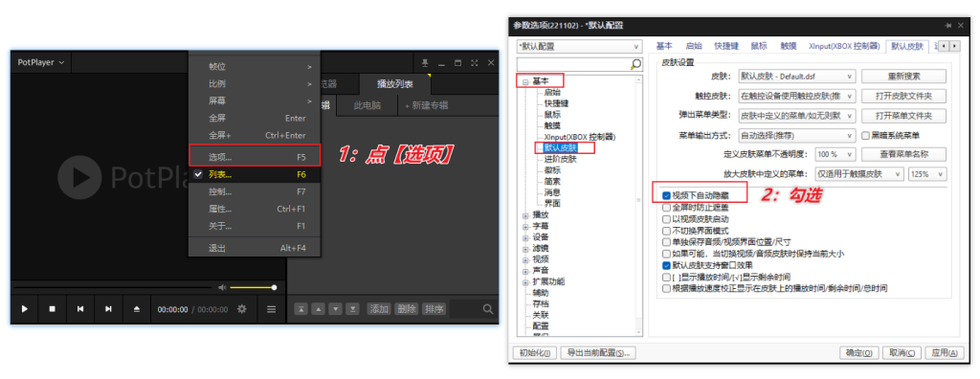Open *默认配置 profile dropdown
980x379 pixels.
[579, 46]
